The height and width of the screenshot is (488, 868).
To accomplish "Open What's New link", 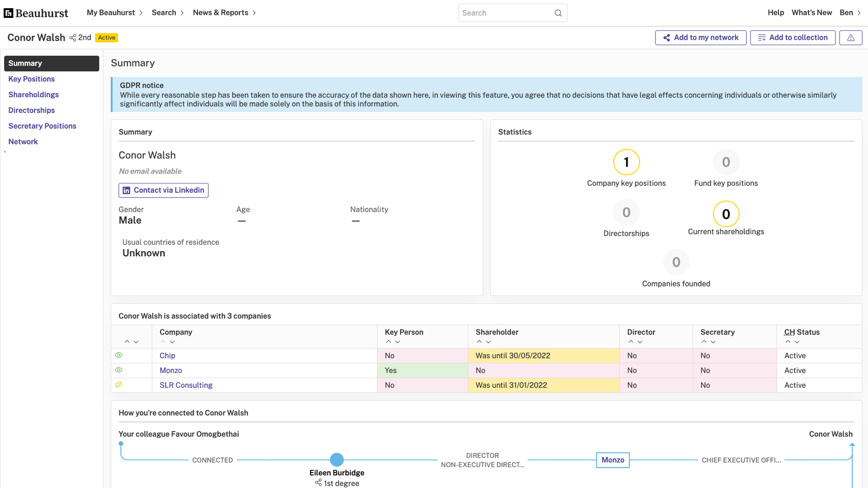I will 811,13.
